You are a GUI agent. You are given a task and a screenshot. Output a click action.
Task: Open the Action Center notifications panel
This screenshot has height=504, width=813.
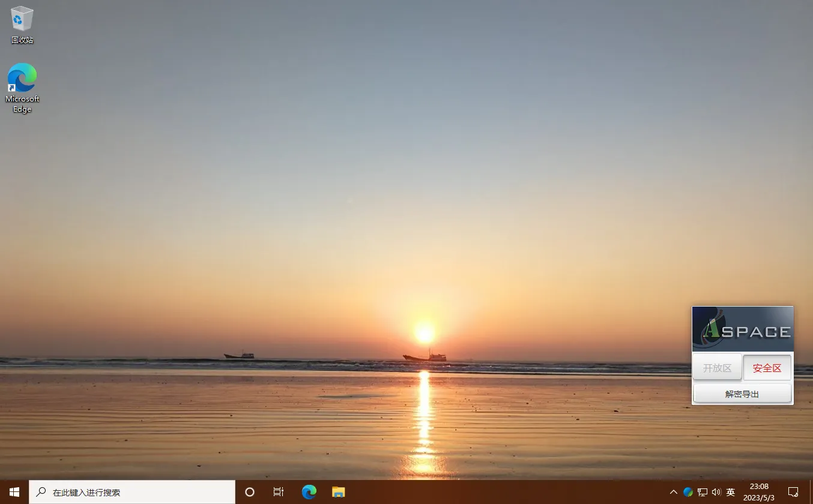pos(793,492)
